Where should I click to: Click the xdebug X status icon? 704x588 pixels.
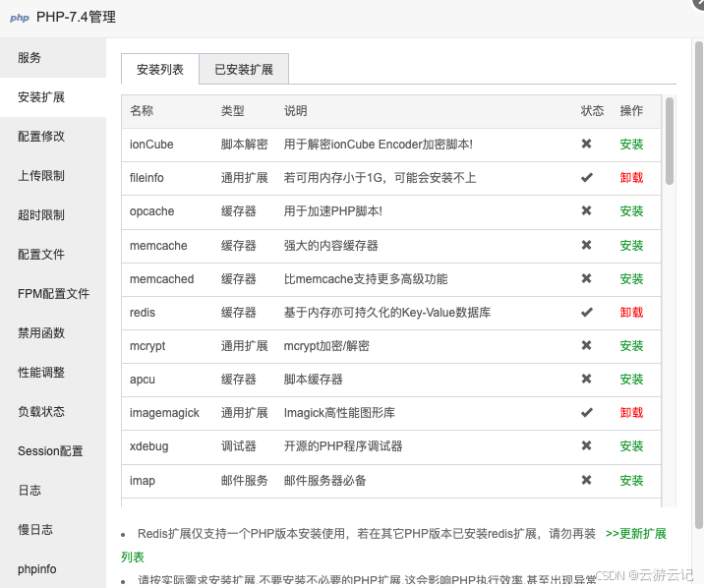tap(586, 445)
